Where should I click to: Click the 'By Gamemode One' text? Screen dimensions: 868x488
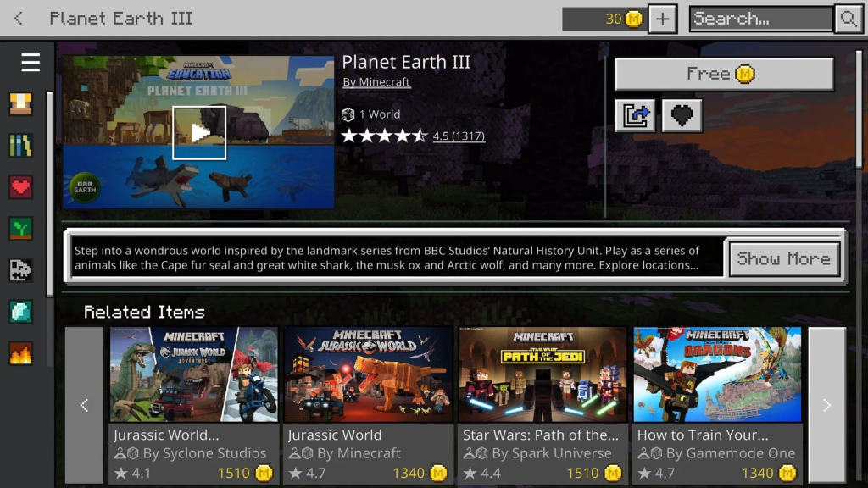pos(731,453)
